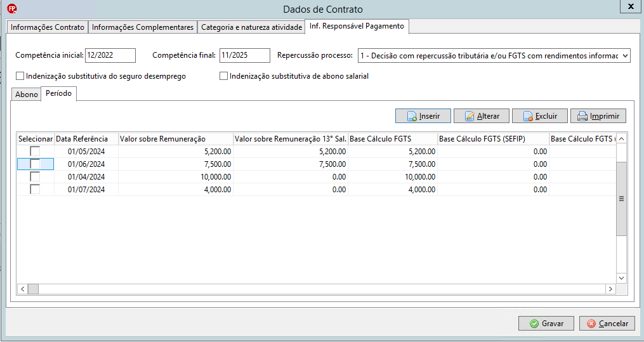Click the Cancelar button

[x=607, y=324]
